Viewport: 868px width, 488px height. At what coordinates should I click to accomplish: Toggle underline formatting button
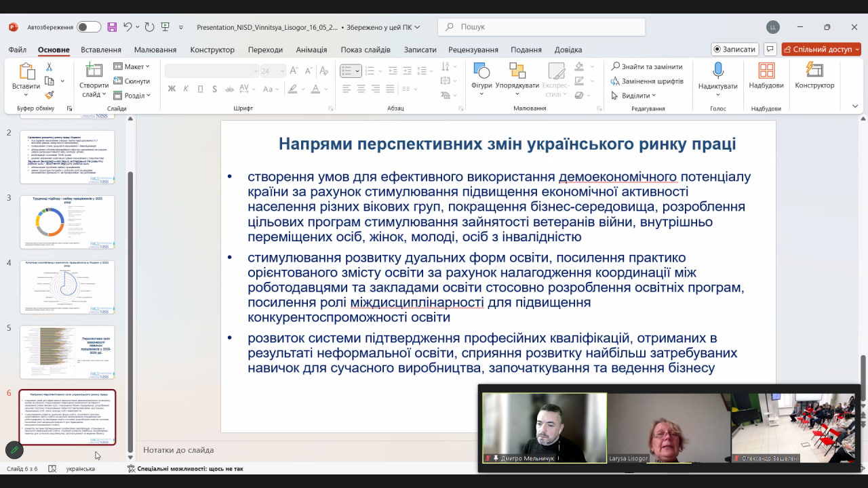click(x=201, y=89)
